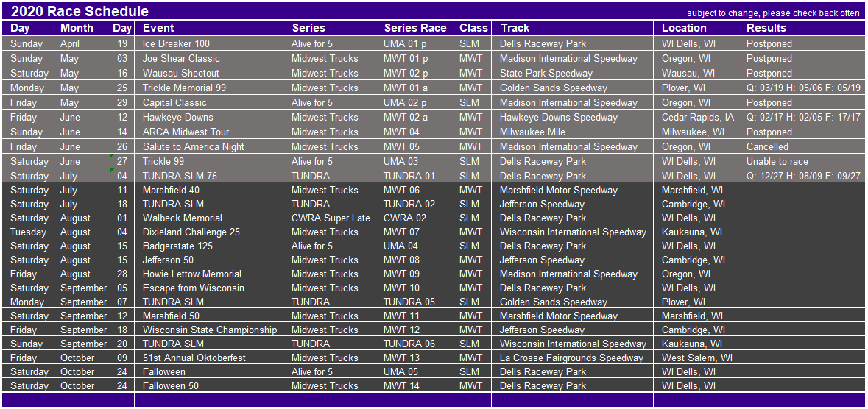Click the 'Falloween 50' event cell
Viewport: 868px width, 409px height.
coord(208,385)
